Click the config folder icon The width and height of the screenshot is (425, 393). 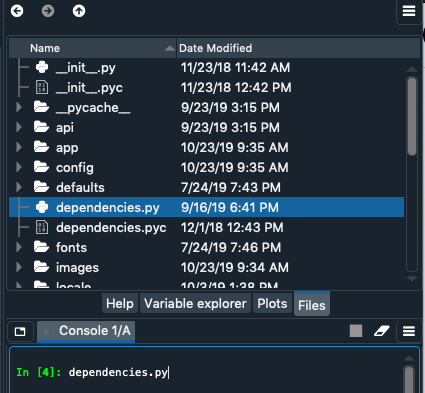pos(42,167)
